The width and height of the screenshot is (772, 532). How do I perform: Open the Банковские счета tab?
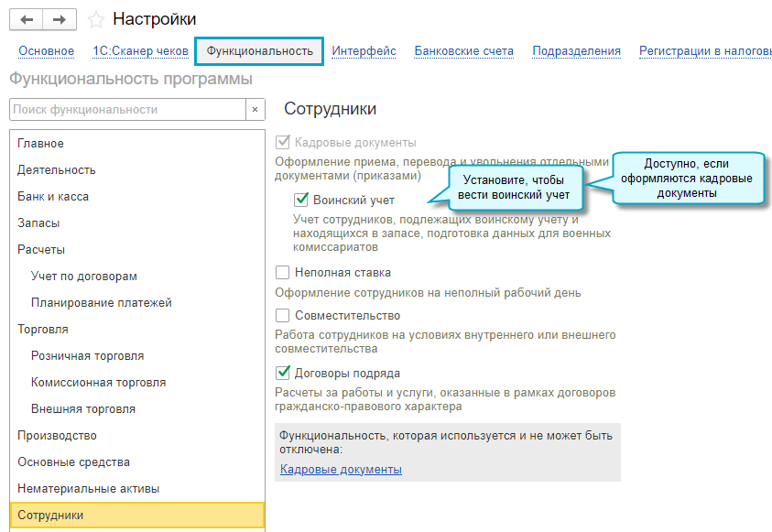click(x=463, y=51)
